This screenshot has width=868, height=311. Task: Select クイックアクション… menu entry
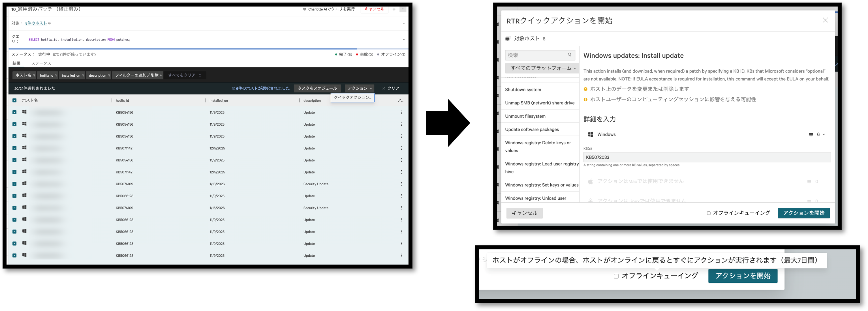coord(352,97)
